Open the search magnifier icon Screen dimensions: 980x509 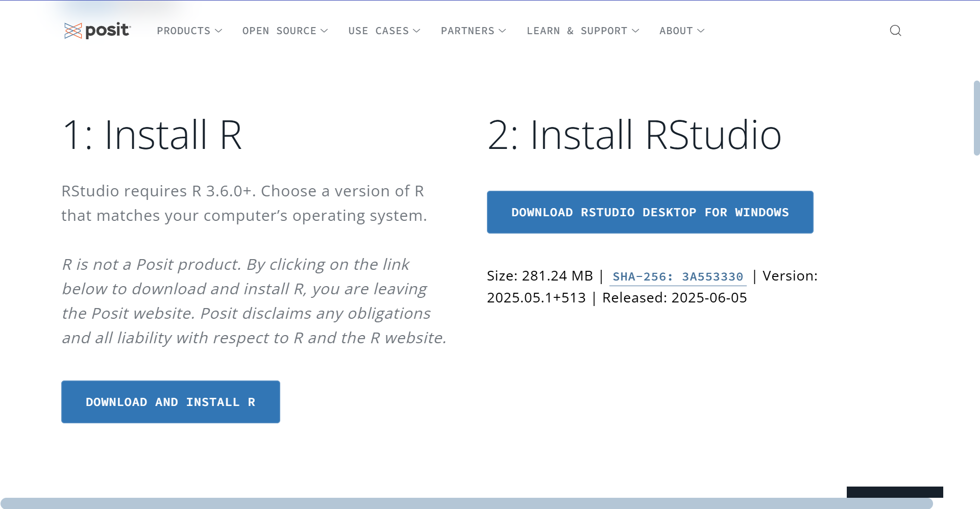(x=895, y=31)
